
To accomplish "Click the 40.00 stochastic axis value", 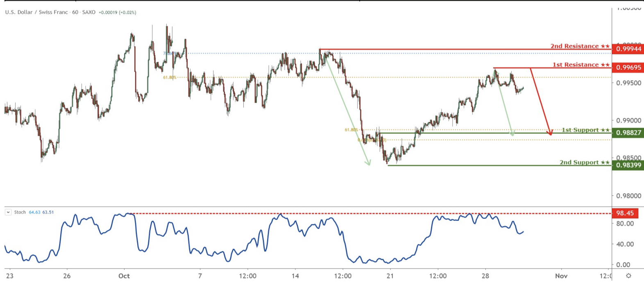I will tap(625, 244).
